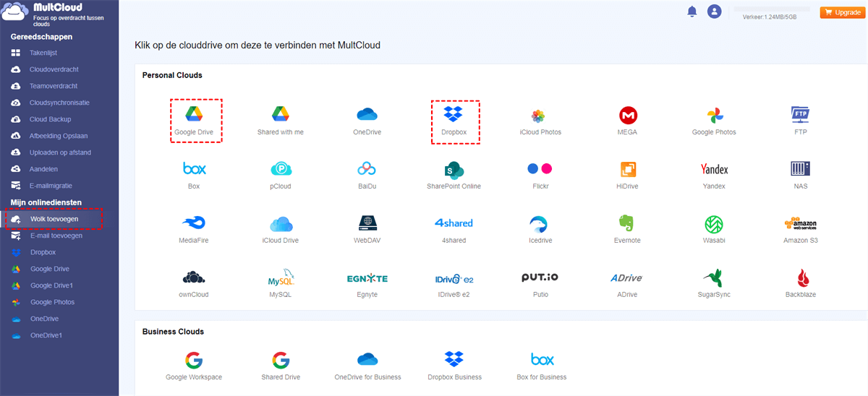Viewport: 868px width, 396px height.
Task: Open Dropbox under Mijn onlinediensten
Action: coord(43,252)
